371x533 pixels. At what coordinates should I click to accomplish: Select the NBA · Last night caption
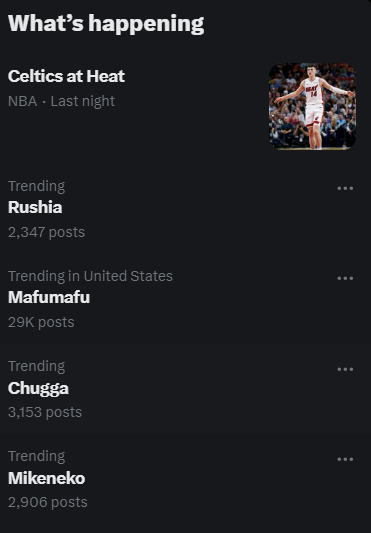[61, 101]
